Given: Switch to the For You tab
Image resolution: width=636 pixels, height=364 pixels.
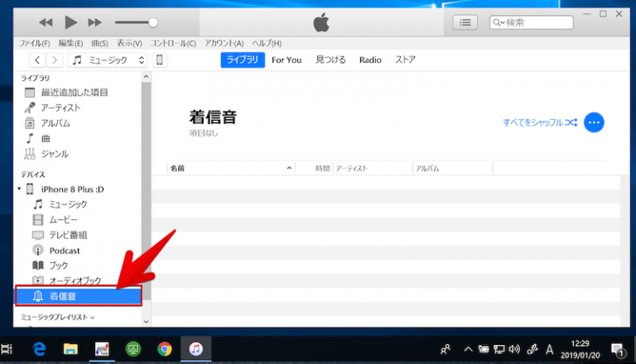Looking at the screenshot, I should pos(287,60).
